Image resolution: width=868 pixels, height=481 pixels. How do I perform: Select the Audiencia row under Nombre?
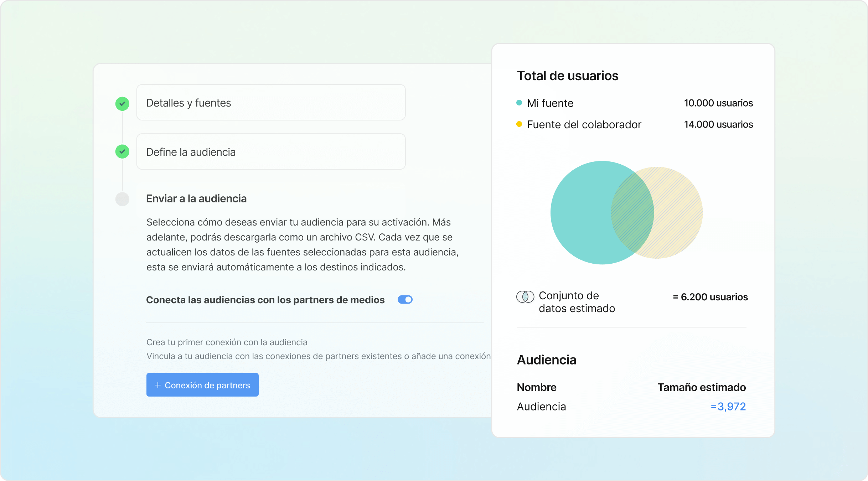click(541, 407)
